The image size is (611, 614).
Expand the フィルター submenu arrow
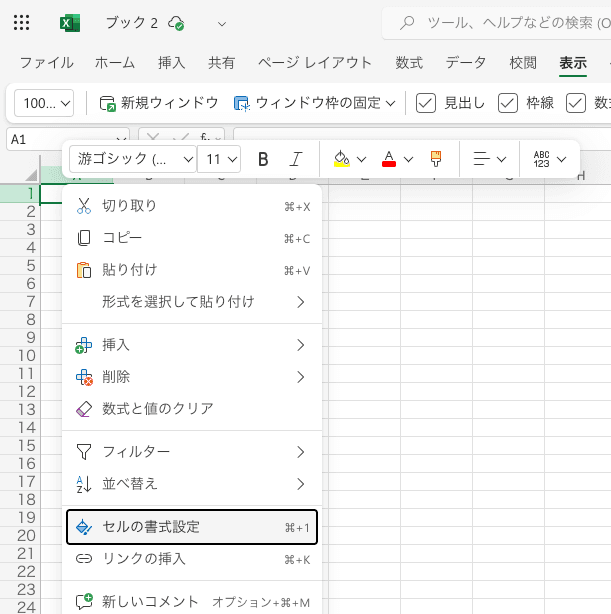[x=300, y=452]
